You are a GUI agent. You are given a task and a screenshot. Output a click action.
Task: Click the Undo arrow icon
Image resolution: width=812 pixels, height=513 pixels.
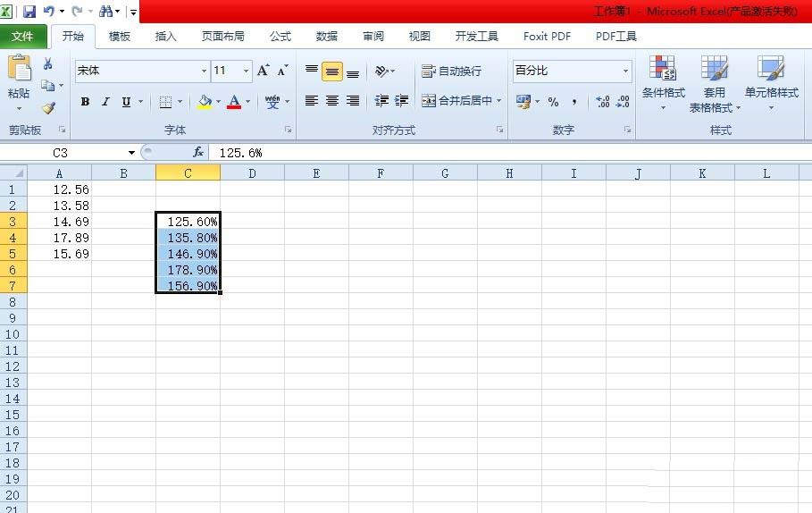(48, 11)
